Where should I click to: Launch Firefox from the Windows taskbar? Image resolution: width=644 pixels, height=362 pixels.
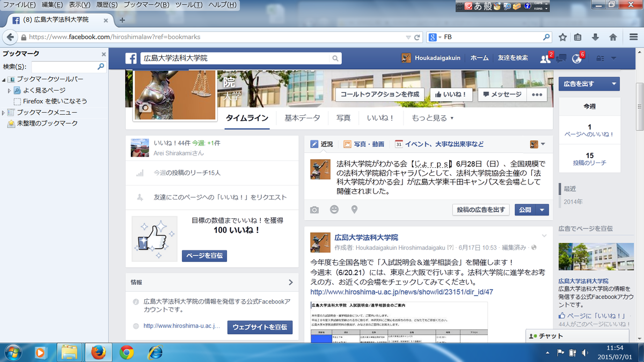(x=98, y=352)
